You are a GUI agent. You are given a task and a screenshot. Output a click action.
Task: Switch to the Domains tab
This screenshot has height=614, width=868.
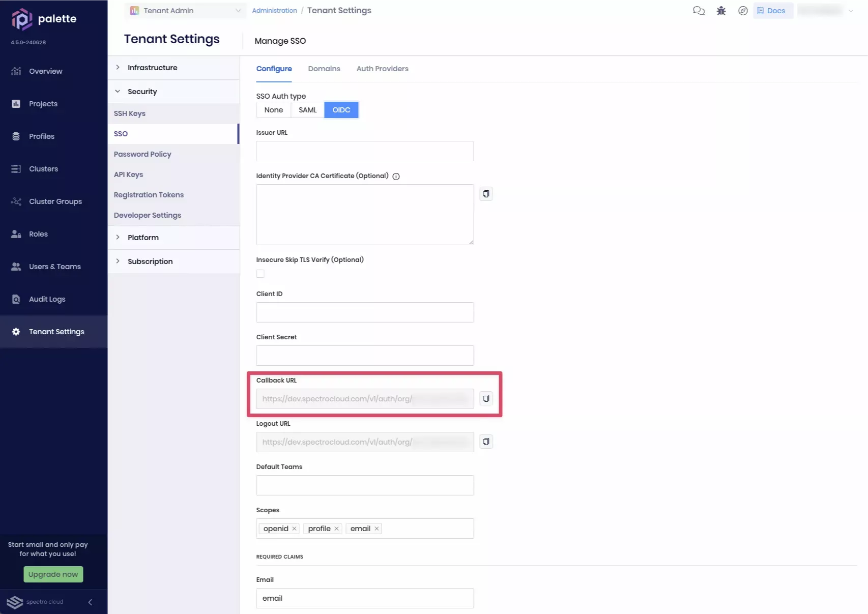(324, 69)
